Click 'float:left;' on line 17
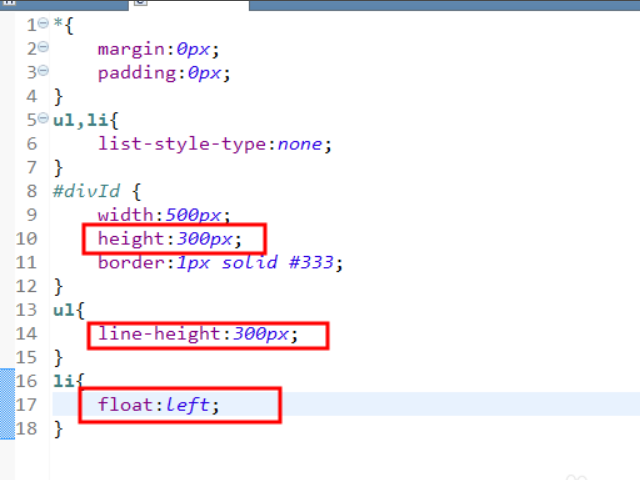This screenshot has width=640, height=480. [x=159, y=405]
